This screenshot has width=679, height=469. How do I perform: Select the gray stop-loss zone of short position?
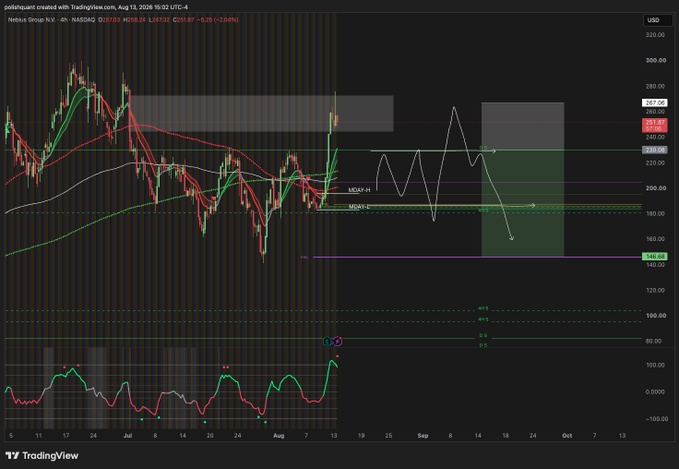tap(523, 126)
